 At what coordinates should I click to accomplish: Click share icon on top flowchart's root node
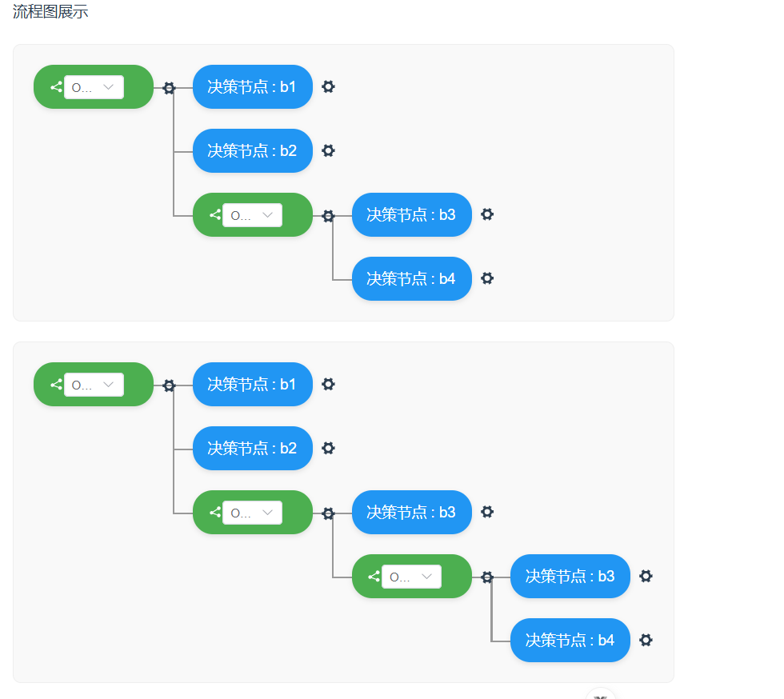click(56, 87)
